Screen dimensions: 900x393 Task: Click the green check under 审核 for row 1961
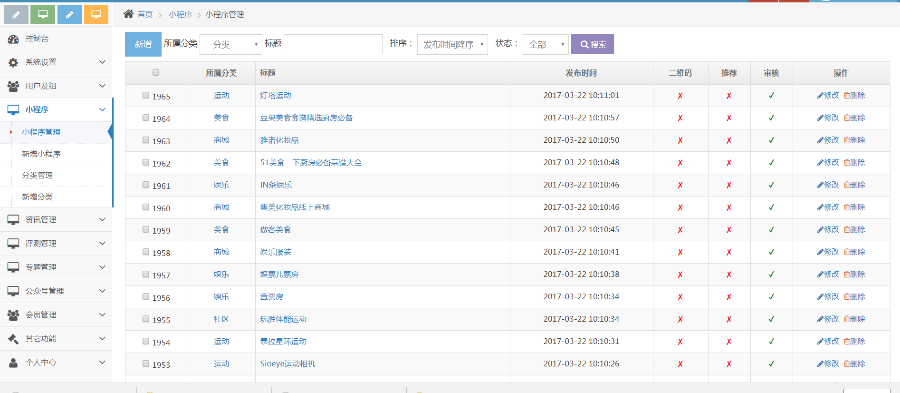click(771, 185)
